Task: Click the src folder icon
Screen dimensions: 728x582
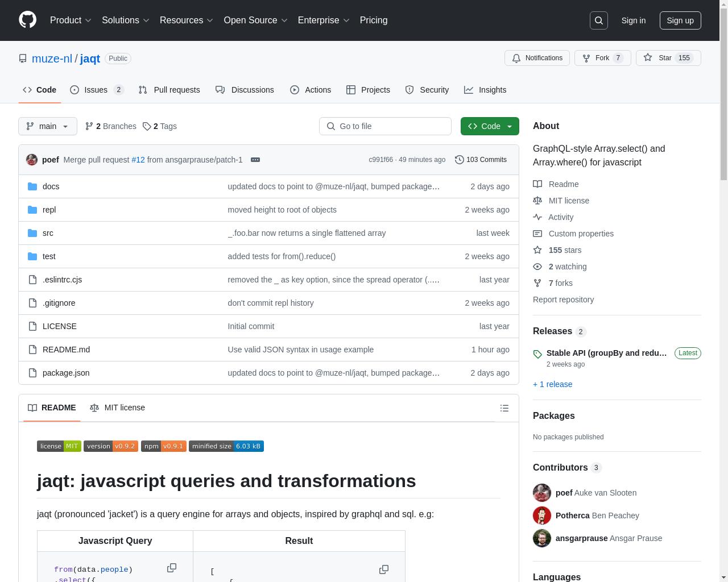Action: 32,233
